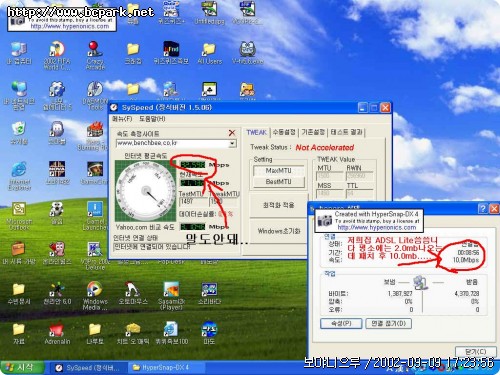Screen dimensions: 500x375
Task: Open the Untitled.jpg file on desktop
Action: pyautogui.click(x=209, y=13)
